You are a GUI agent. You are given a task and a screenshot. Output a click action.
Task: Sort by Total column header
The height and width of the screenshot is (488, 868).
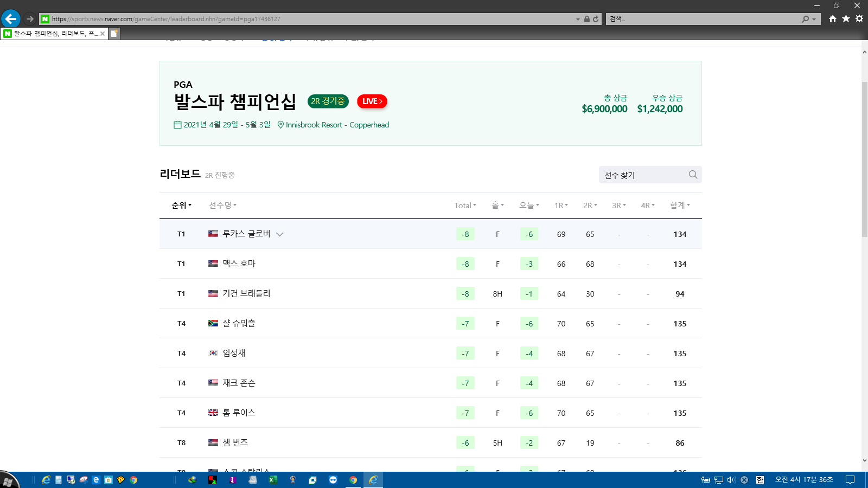point(465,206)
